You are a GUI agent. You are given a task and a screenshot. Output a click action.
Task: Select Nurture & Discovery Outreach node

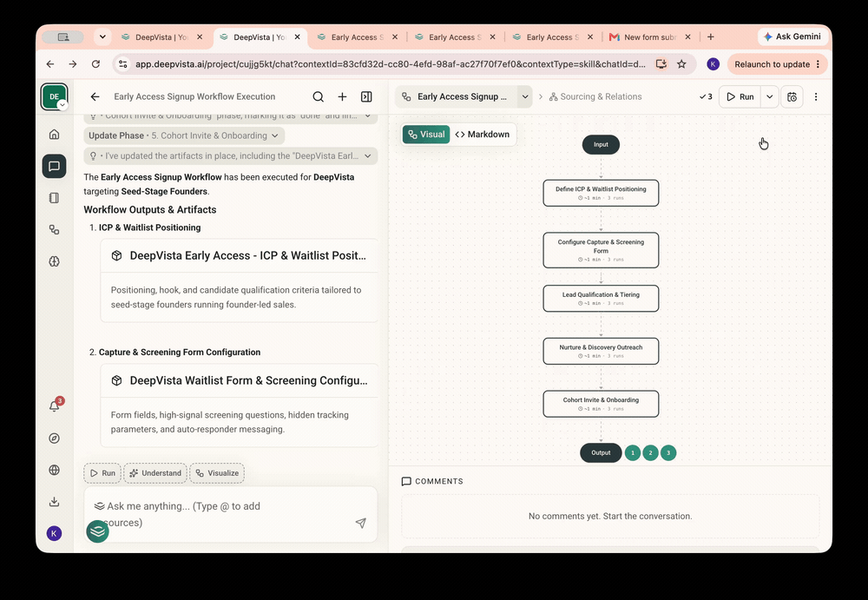click(x=601, y=352)
